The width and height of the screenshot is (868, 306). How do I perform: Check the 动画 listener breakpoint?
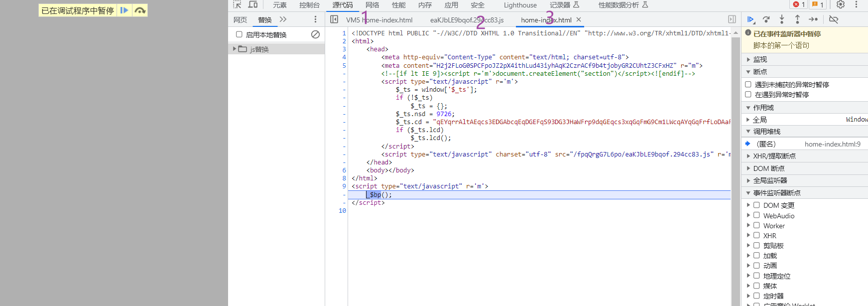756,265
